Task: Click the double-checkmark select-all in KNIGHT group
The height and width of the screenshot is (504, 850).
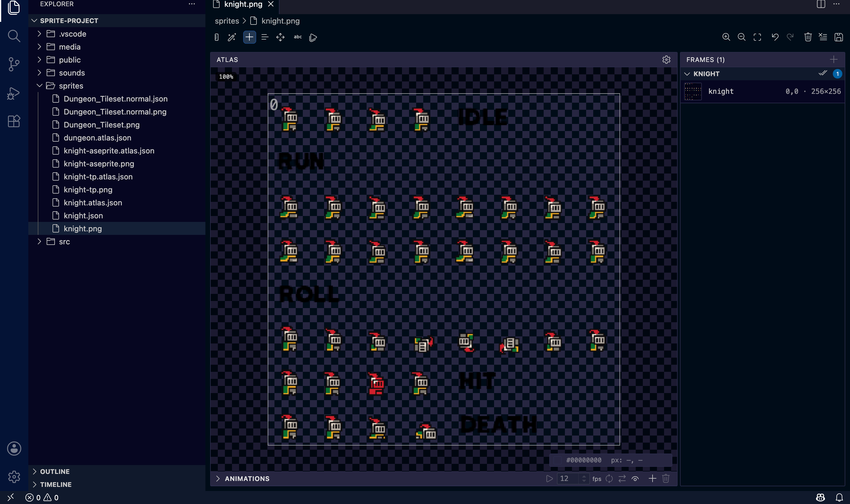Action: tap(823, 73)
